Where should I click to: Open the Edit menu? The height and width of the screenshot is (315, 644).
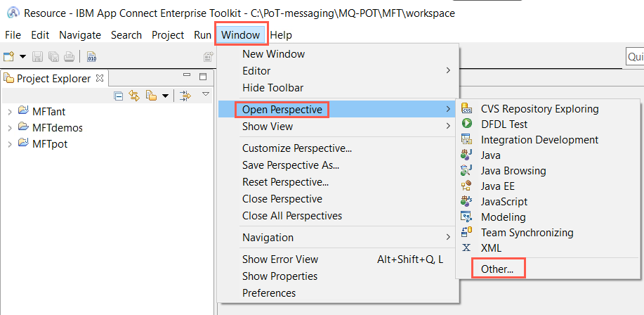tap(40, 35)
